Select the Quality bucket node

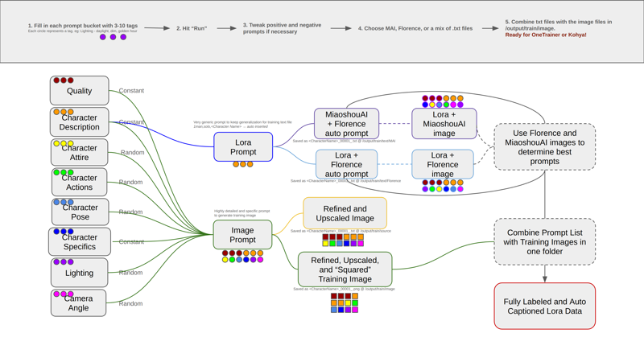(79, 90)
